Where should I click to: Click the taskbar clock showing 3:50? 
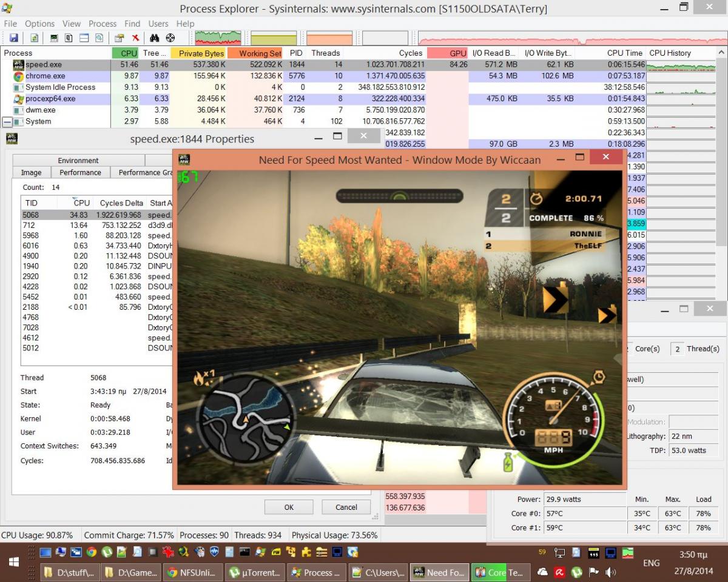point(693,563)
